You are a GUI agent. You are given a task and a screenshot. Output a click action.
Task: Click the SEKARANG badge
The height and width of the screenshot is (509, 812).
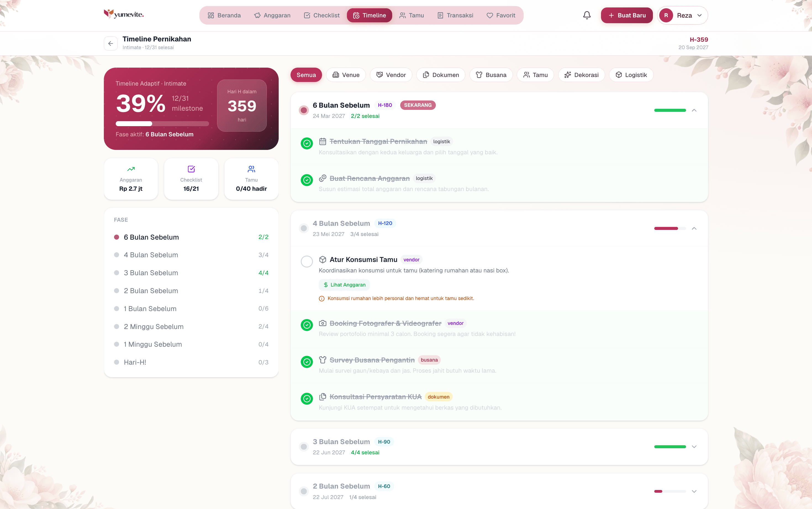[x=418, y=105]
